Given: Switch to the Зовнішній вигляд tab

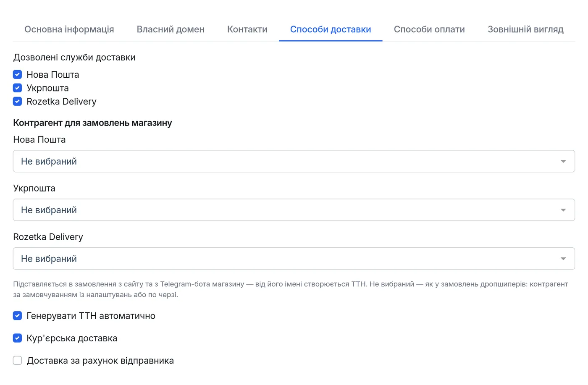Looking at the screenshot, I should click(x=525, y=29).
